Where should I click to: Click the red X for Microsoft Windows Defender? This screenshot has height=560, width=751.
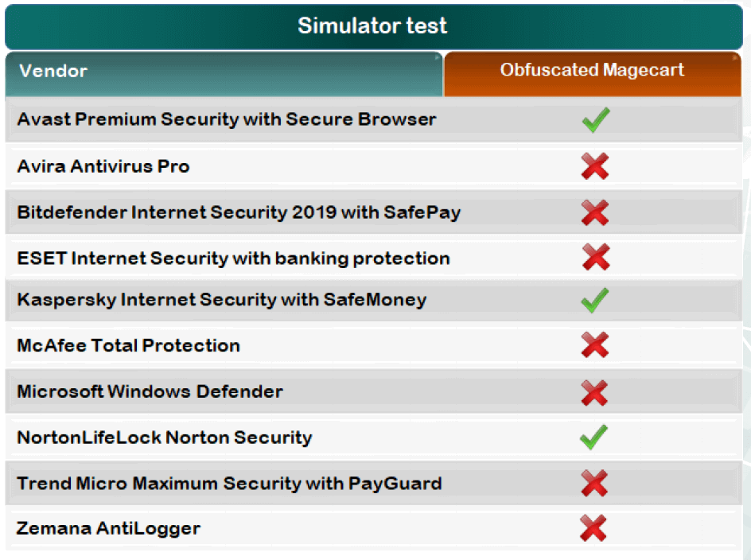coord(594,391)
